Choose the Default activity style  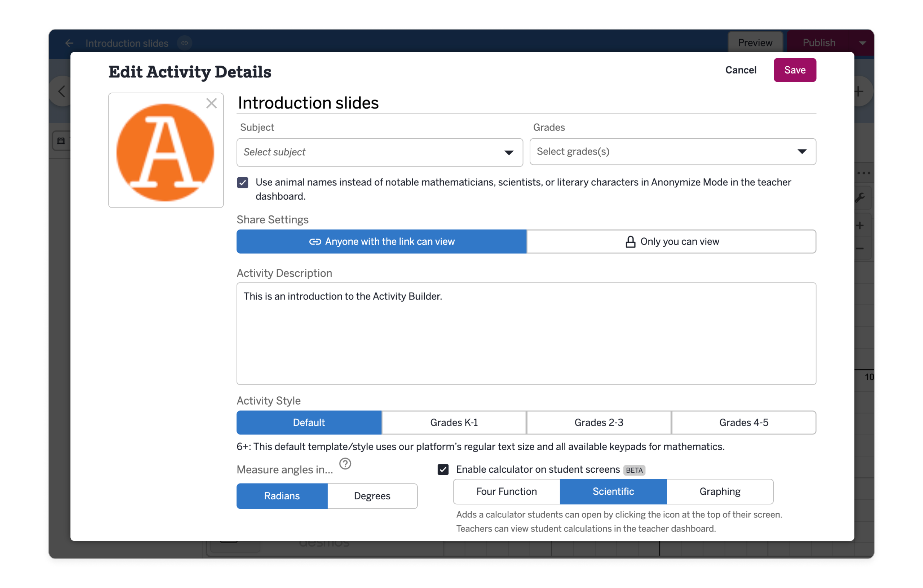309,422
